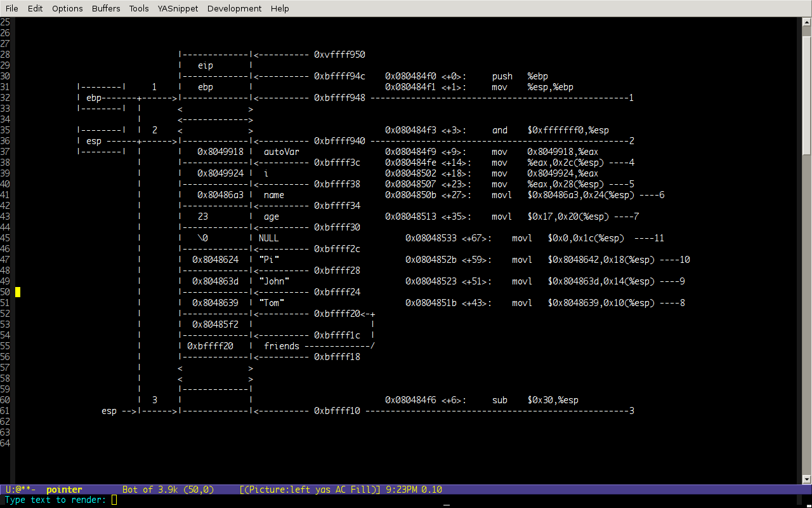Screen dimensions: 812x508
Task: Click the buffer name 'pointer' in mode line
Action: 64,490
